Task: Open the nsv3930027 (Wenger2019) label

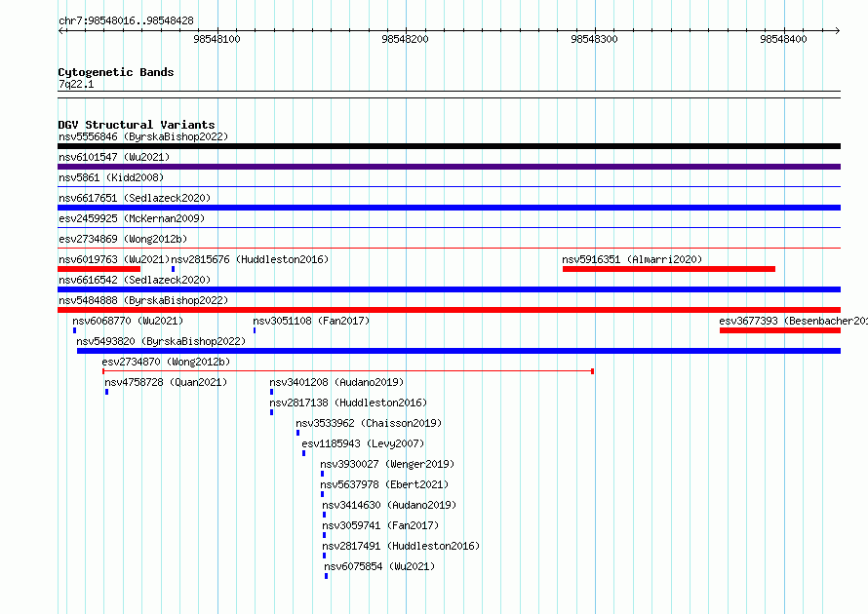Action: click(x=387, y=464)
